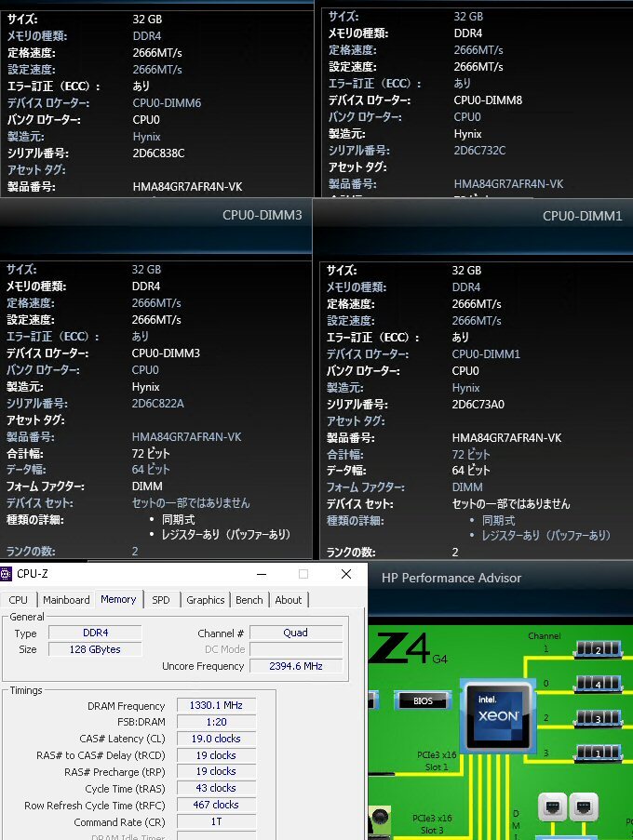This screenshot has width=633, height=840.
Task: Open the SPD tab in CPU-Z
Action: coord(161,600)
